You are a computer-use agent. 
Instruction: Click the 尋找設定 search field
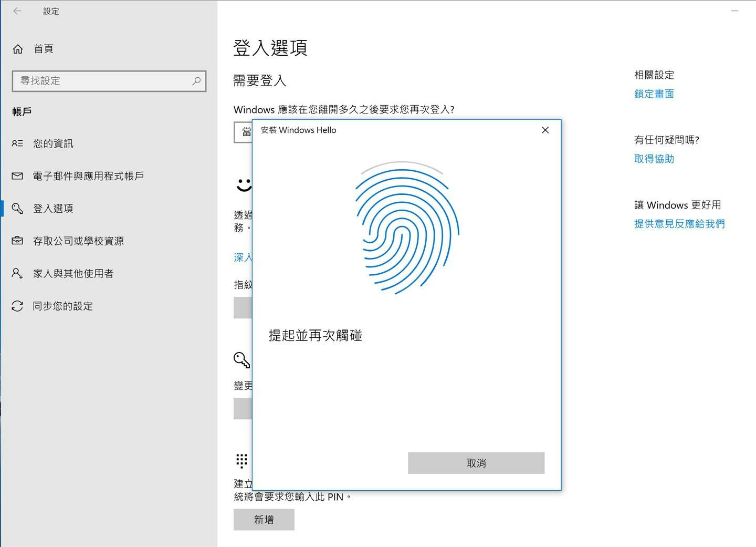[109, 81]
